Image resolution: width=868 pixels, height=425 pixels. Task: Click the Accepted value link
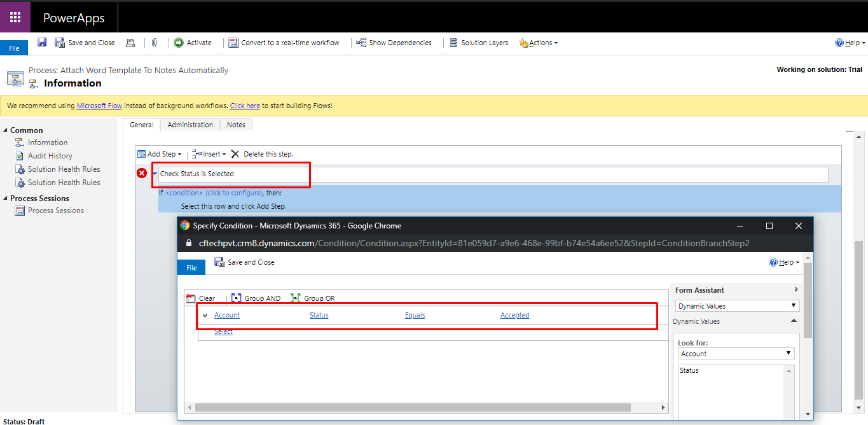515,315
